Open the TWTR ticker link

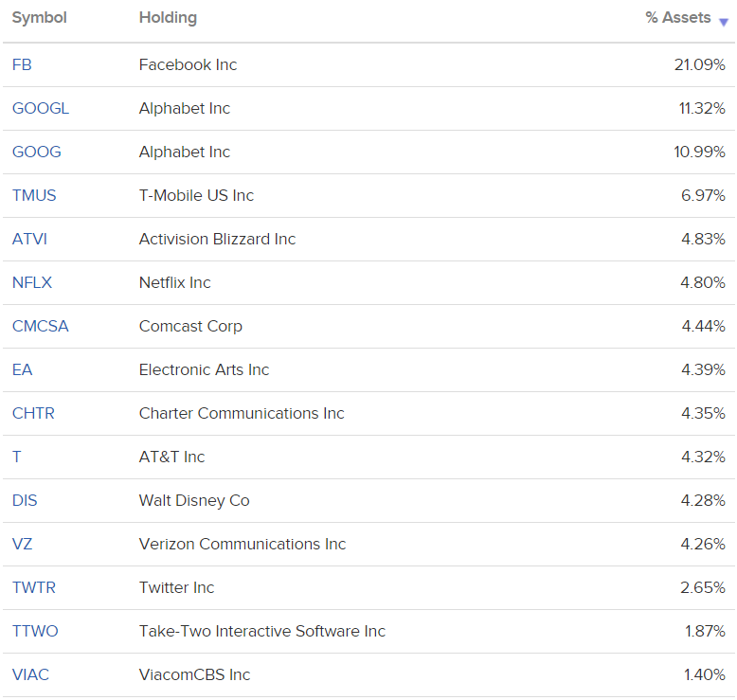pos(34,587)
